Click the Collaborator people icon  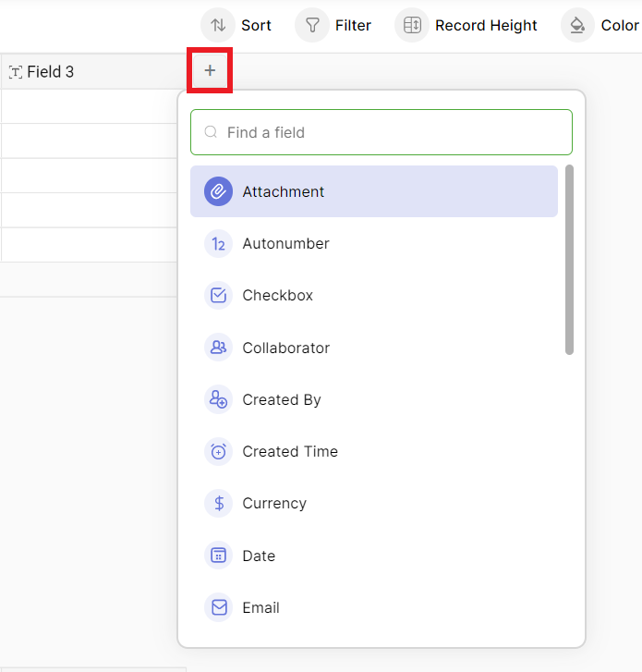tap(218, 348)
